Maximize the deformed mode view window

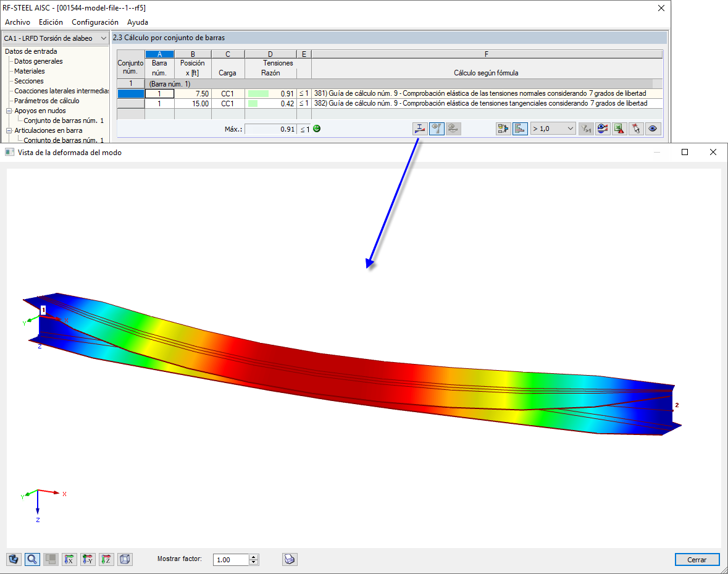(x=684, y=153)
